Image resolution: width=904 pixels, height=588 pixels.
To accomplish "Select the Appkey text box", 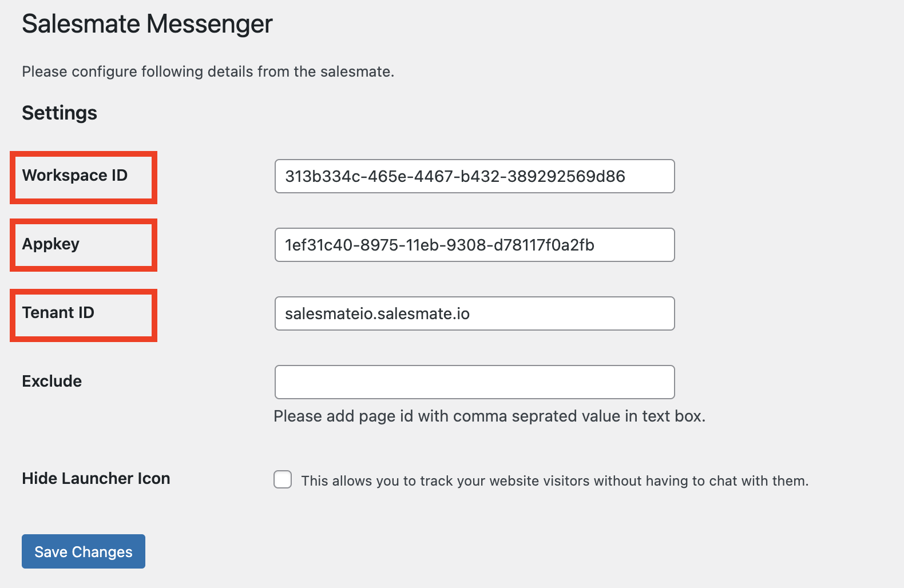I will click(474, 245).
